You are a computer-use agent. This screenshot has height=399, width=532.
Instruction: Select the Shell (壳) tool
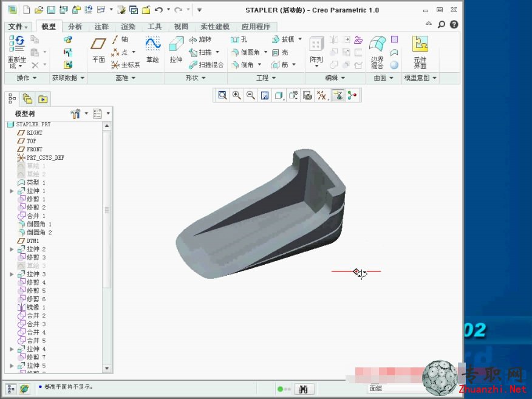point(280,52)
